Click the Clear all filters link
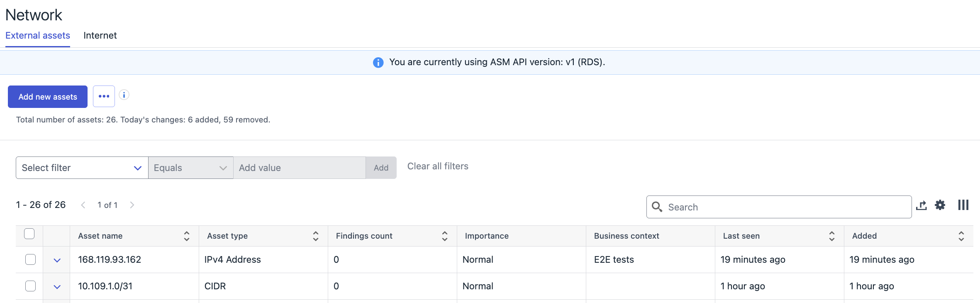Image resolution: width=980 pixels, height=303 pixels. click(x=438, y=166)
